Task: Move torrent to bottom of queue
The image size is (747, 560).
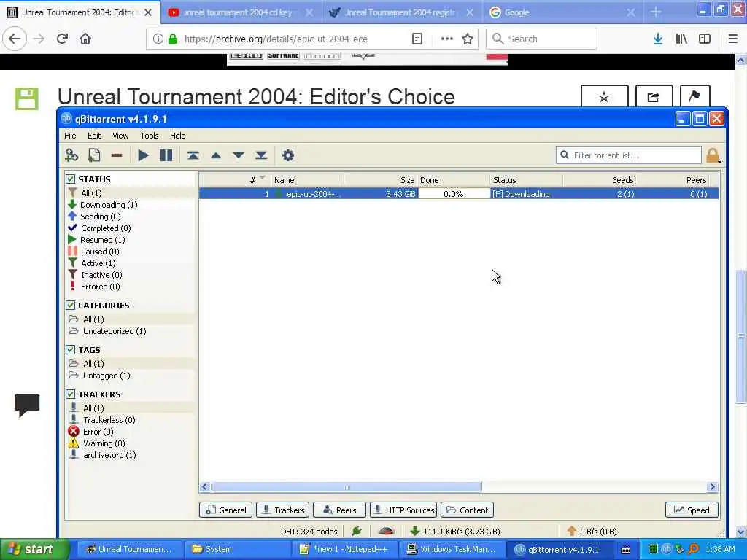Action: click(261, 155)
